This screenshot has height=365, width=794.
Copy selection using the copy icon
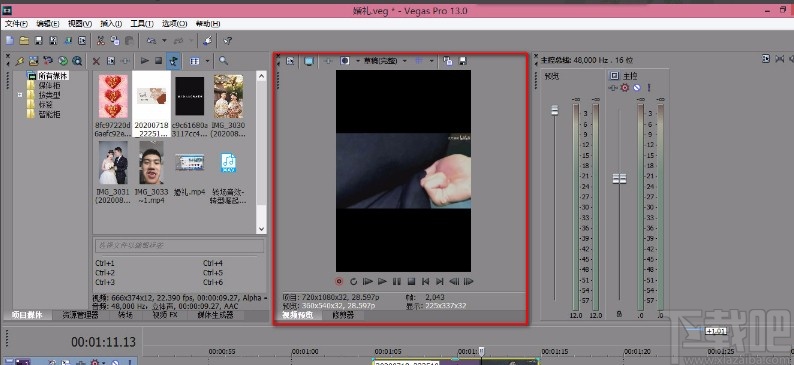pyautogui.click(x=115, y=40)
